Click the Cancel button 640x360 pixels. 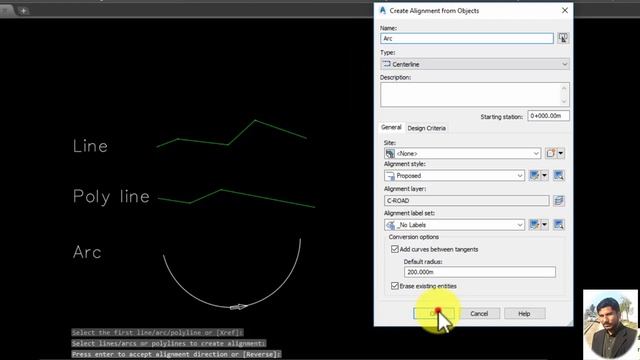pyautogui.click(x=479, y=313)
